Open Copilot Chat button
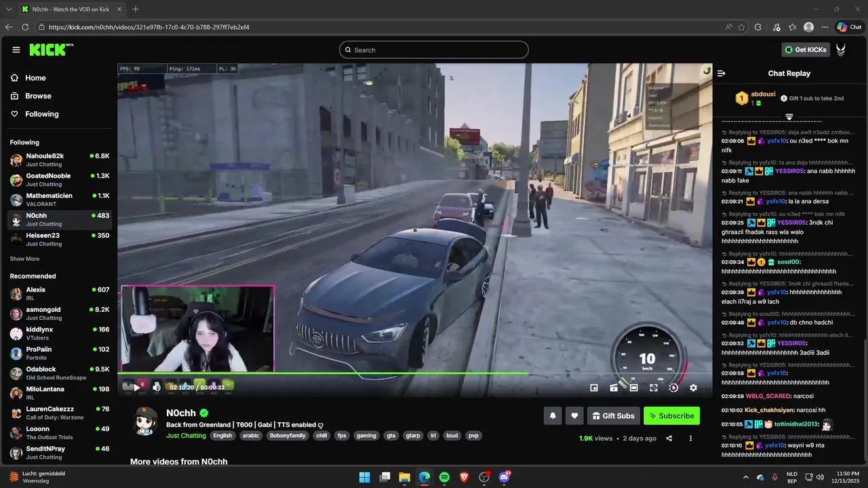Screen dimensions: 868x488 coord(849,27)
